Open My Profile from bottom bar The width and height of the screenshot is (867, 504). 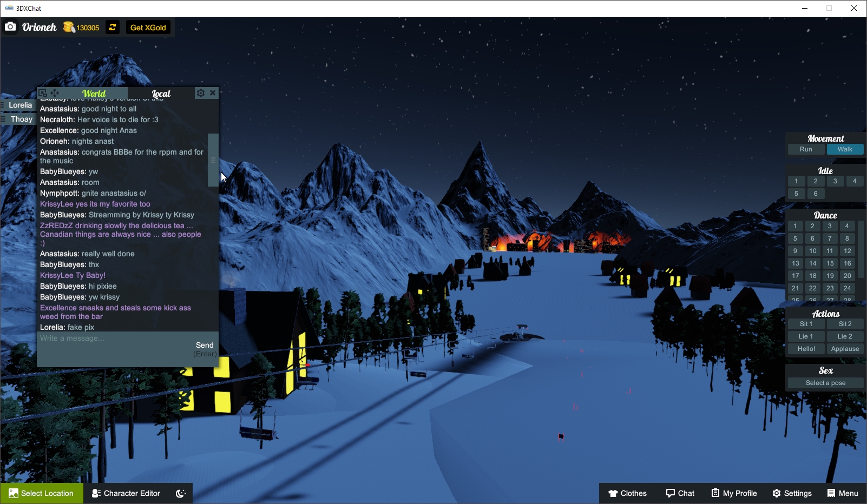click(734, 493)
